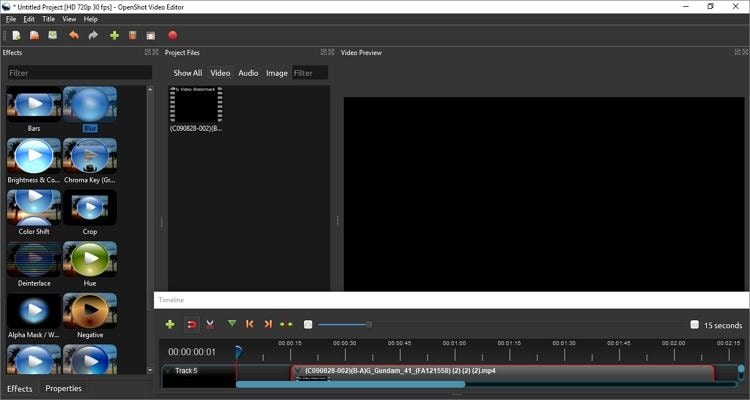Click the Effects filter field
Image resolution: width=750 pixels, height=400 pixels.
click(x=79, y=73)
